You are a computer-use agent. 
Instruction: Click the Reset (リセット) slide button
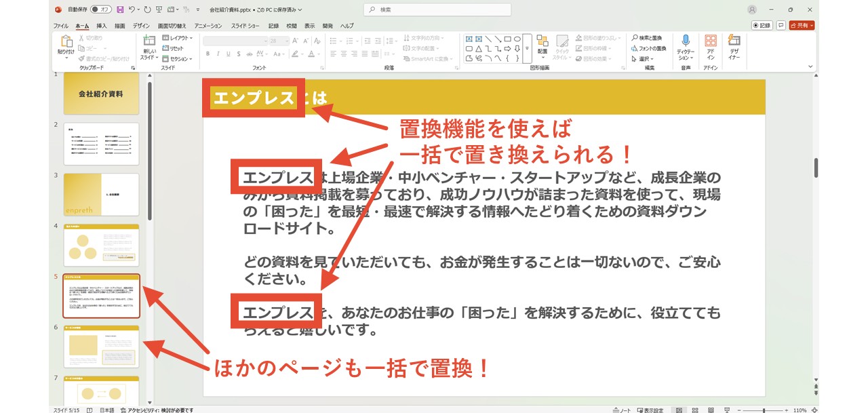(173, 49)
